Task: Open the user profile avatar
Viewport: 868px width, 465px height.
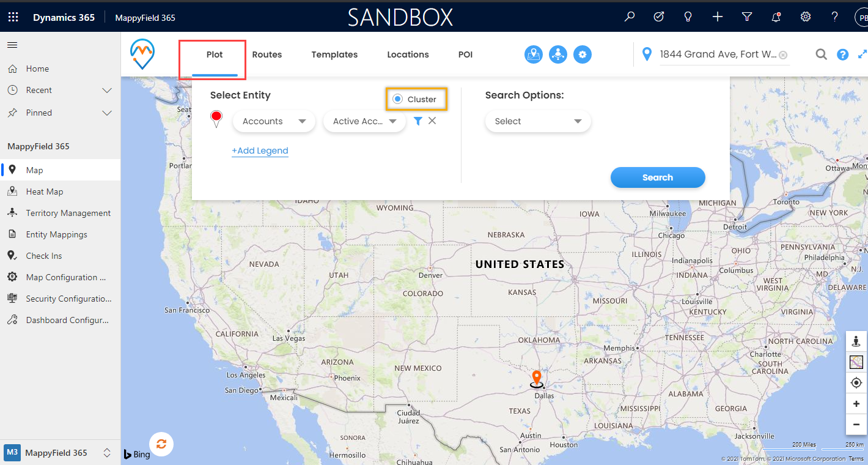Action: pyautogui.click(x=861, y=17)
